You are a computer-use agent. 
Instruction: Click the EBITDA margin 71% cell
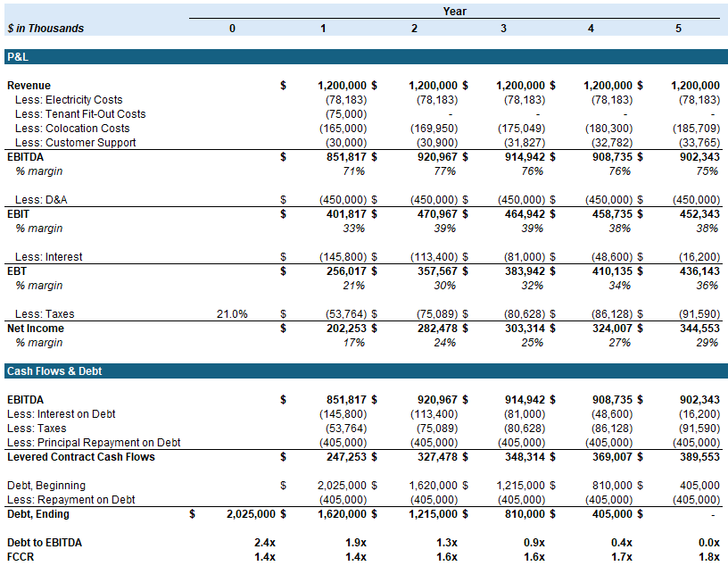pos(354,171)
